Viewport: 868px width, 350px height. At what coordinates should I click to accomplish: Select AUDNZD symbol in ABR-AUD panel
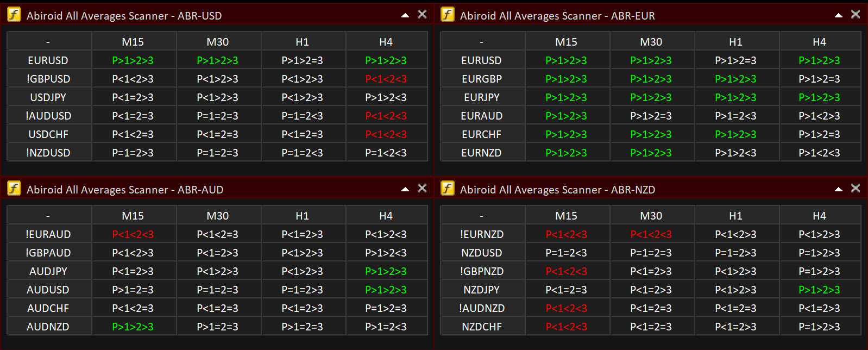(x=48, y=327)
